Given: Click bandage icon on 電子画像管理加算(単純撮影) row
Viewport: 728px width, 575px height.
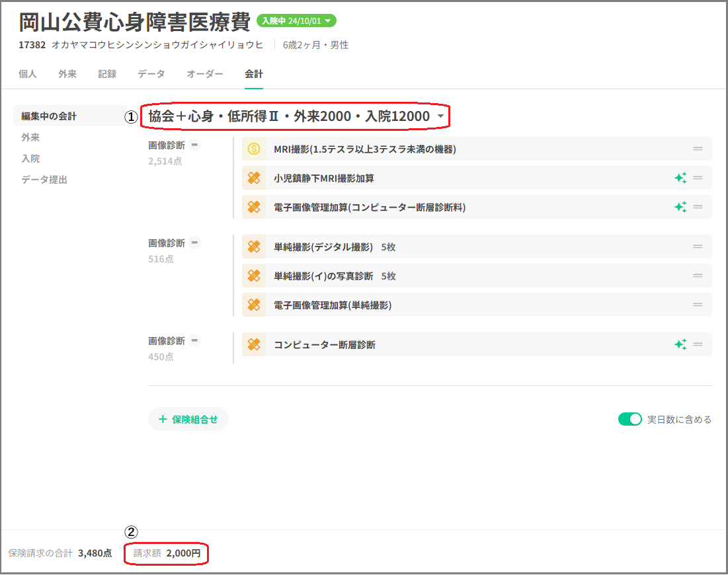Looking at the screenshot, I should 254,305.
